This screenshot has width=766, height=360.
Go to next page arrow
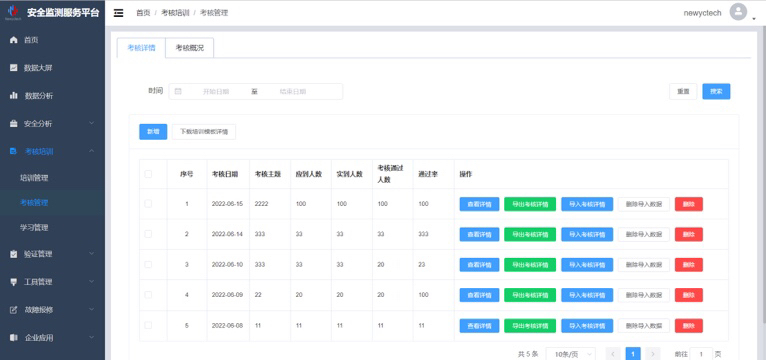coord(653,354)
